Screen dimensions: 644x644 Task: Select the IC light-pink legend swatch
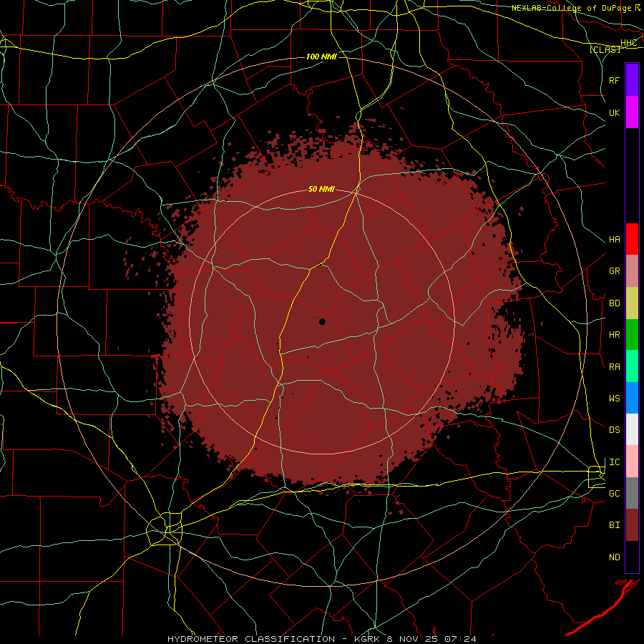tap(632, 462)
